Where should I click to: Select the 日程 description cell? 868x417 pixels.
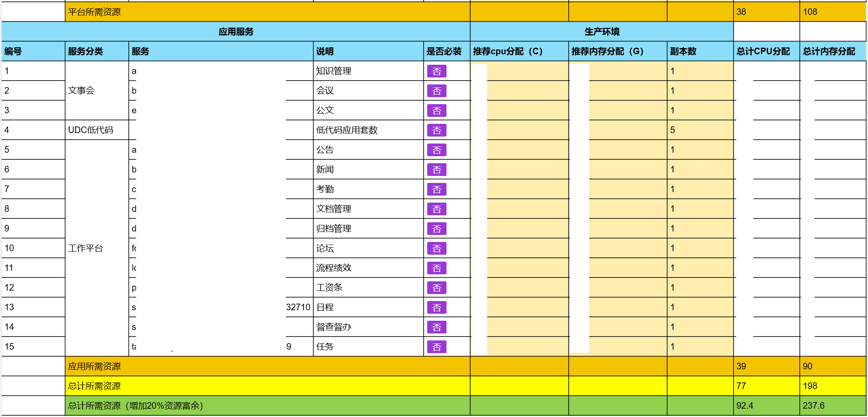click(x=369, y=307)
